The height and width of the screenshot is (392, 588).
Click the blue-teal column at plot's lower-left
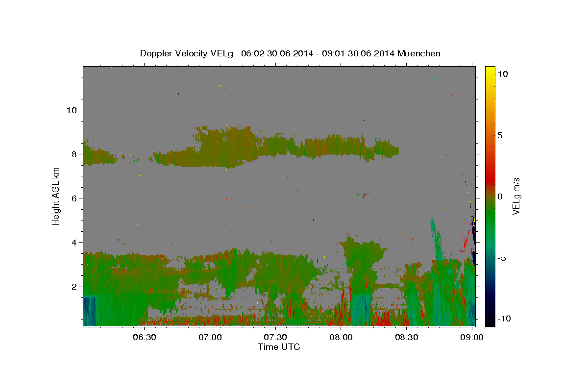[x=89, y=311]
